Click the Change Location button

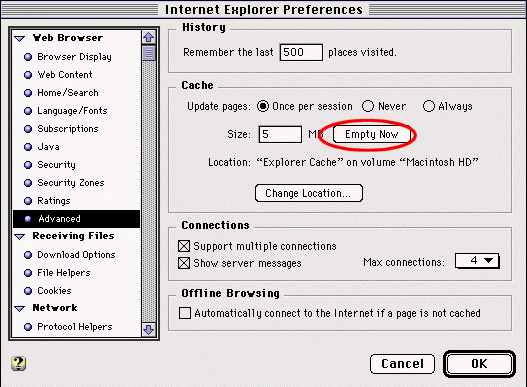[x=309, y=193]
